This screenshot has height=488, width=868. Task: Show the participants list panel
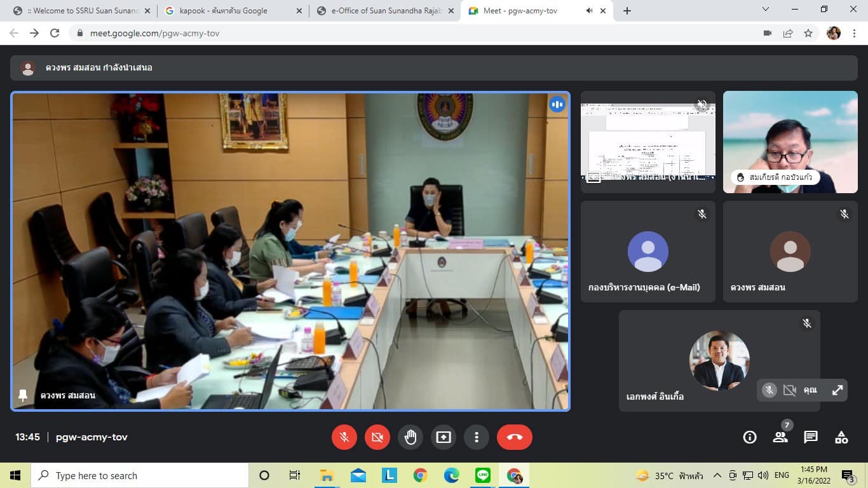pyautogui.click(x=780, y=437)
